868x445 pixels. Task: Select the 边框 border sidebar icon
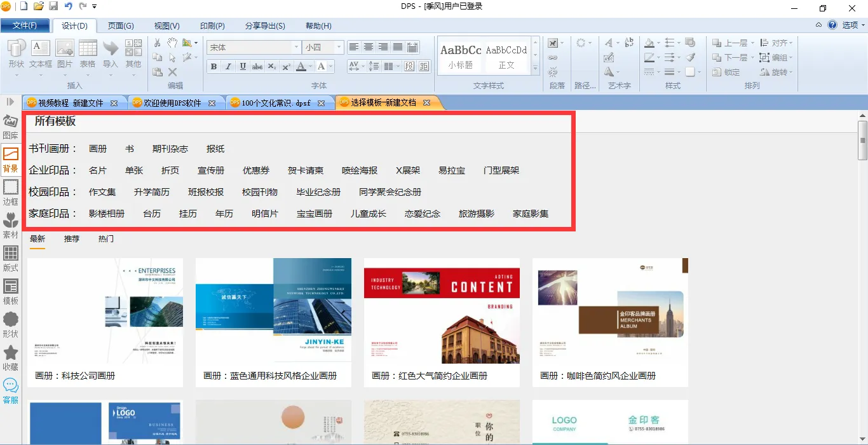10,193
